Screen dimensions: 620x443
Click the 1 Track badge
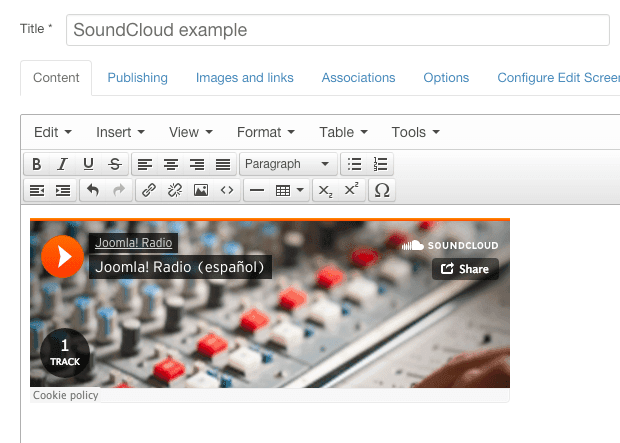(x=65, y=352)
